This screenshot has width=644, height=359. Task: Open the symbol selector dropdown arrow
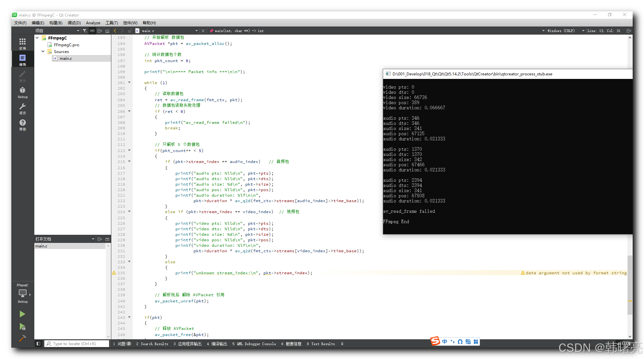543,31
